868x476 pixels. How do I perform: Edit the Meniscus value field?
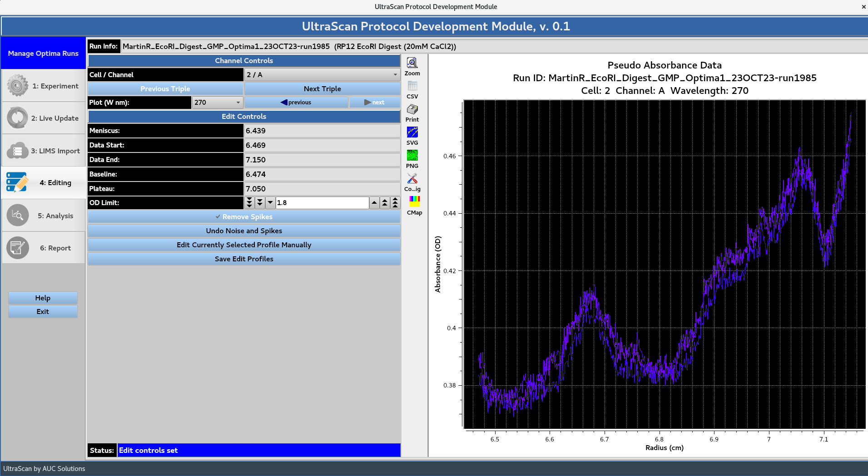tap(322, 131)
